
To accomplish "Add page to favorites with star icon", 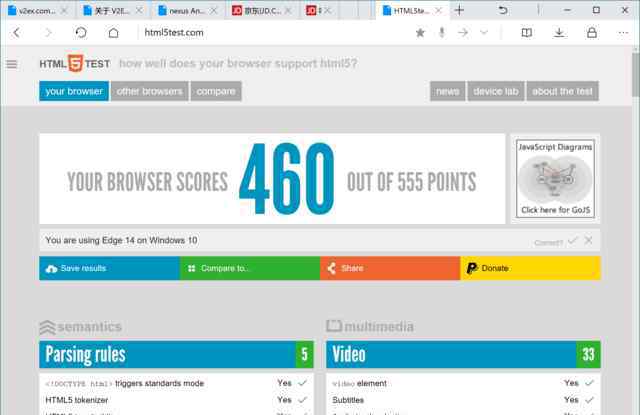I will click(420, 33).
